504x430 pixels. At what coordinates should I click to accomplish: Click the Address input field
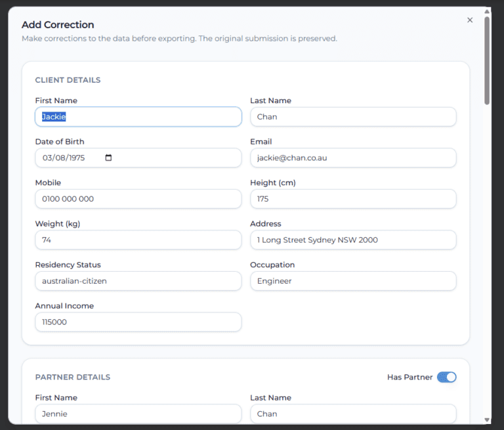pos(353,240)
